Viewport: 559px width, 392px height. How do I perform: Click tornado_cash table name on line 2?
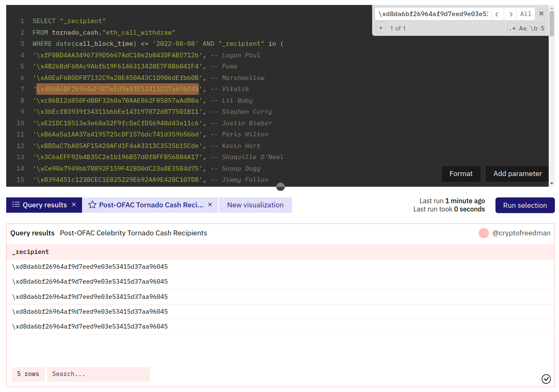75,33
